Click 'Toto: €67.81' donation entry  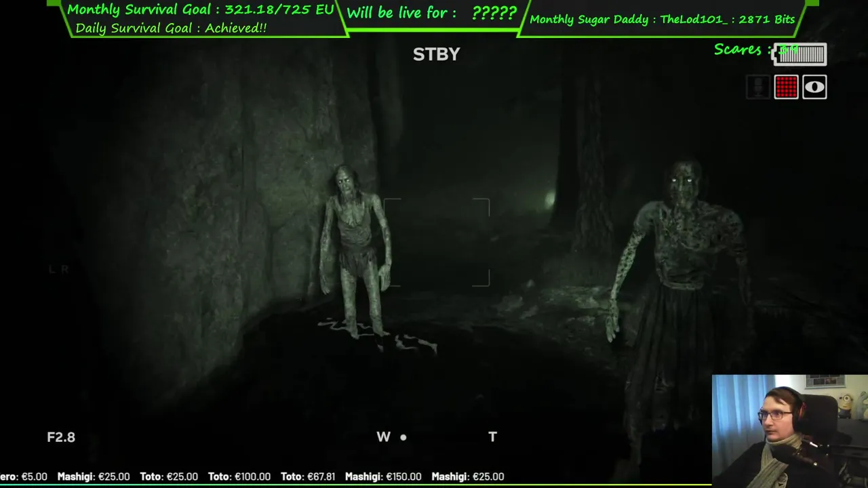tap(308, 476)
